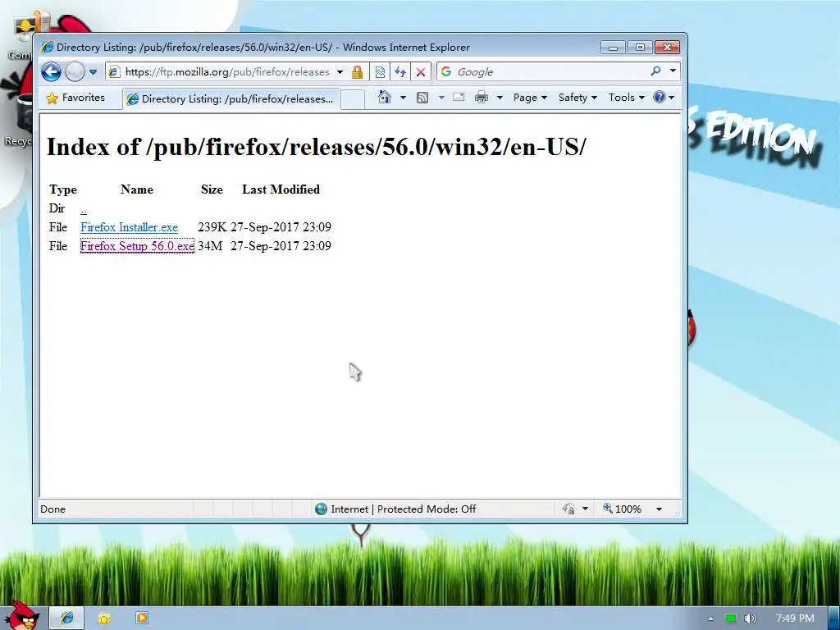
Task: Expand the Feeds dropdown arrow
Action: coord(441,98)
